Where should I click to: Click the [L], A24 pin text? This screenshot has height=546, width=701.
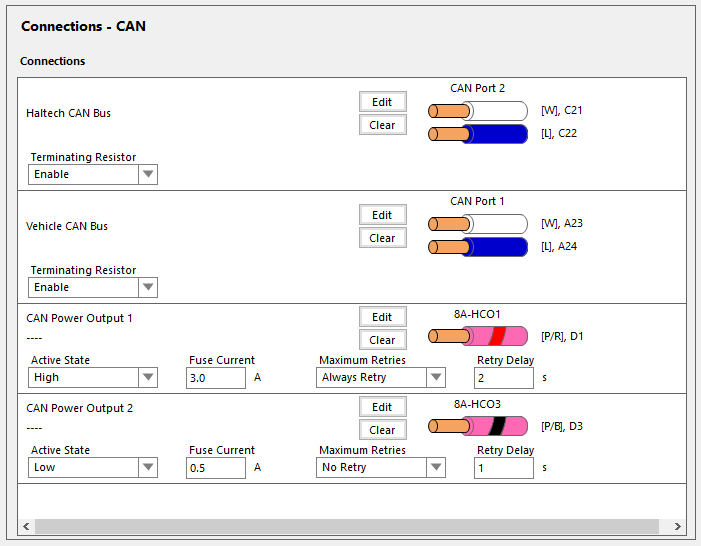point(559,246)
